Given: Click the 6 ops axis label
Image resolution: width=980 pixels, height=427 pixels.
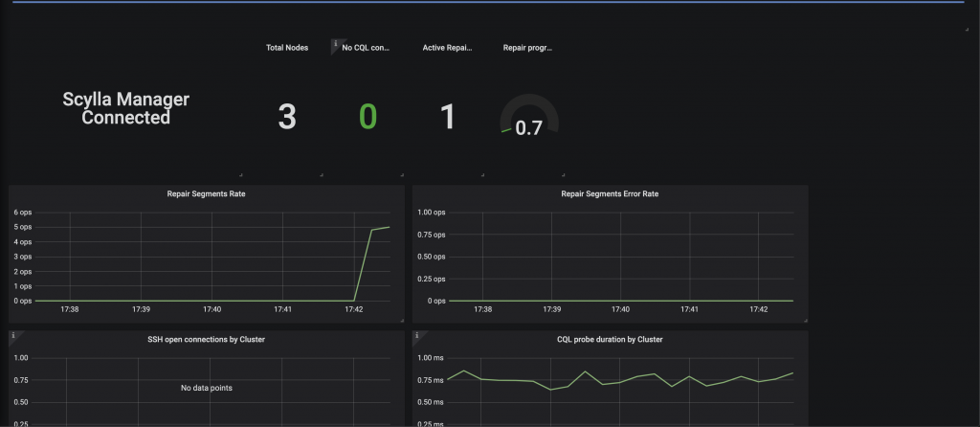Looking at the screenshot, I should (x=23, y=212).
